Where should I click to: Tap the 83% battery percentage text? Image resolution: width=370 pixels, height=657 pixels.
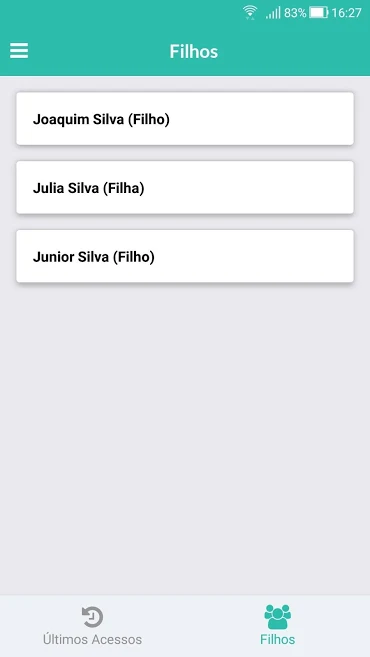[x=295, y=13]
